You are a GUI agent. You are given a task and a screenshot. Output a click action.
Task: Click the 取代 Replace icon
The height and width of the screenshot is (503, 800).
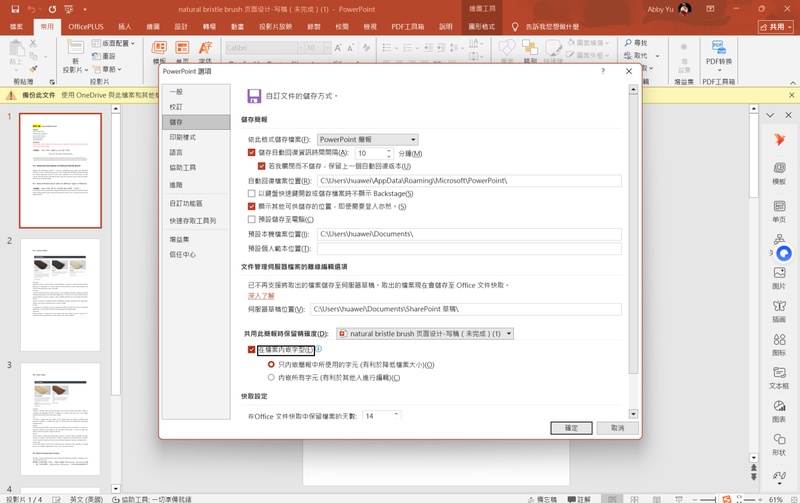[628, 56]
